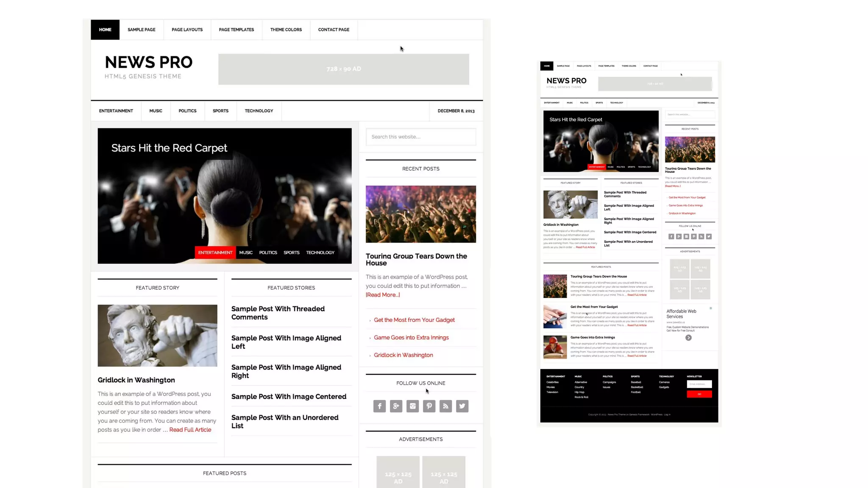The width and height of the screenshot is (868, 488).
Task: Click the Lincoln statue featured story image
Action: 157,335
